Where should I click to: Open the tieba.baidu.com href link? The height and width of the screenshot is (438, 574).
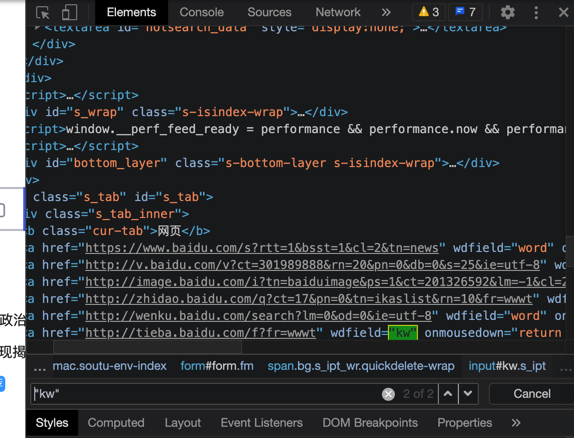[x=200, y=333]
